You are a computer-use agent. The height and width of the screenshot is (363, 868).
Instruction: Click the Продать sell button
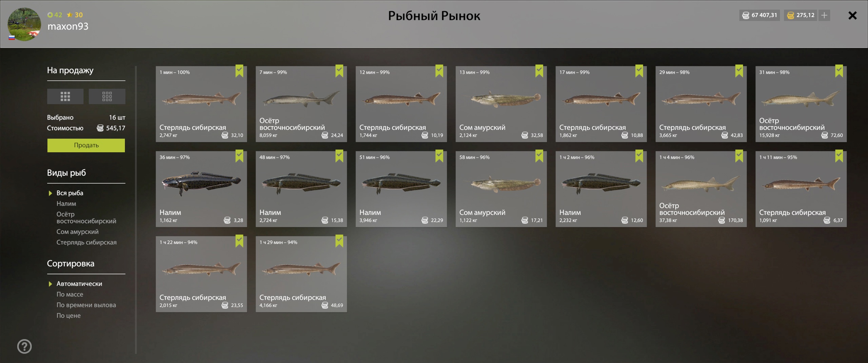pos(86,145)
